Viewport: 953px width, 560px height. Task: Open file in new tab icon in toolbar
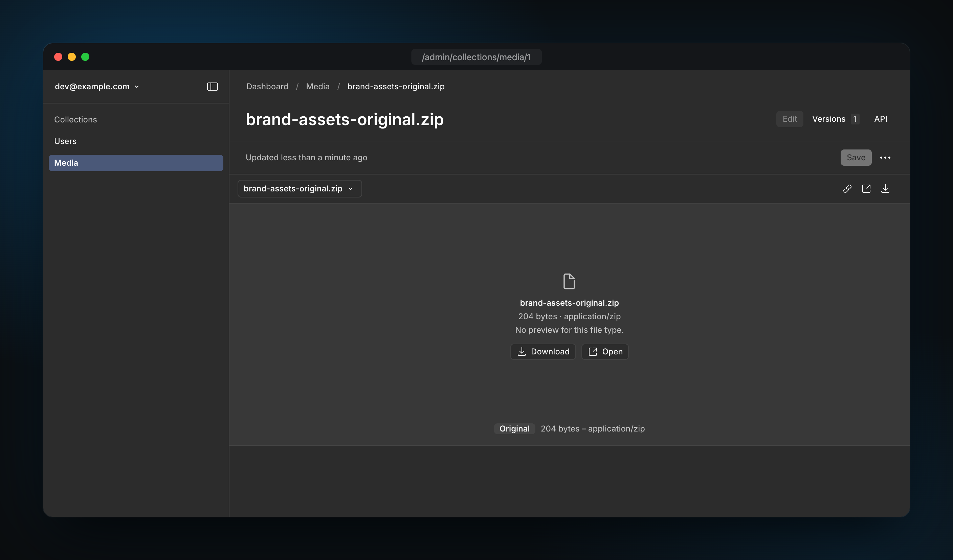click(866, 189)
